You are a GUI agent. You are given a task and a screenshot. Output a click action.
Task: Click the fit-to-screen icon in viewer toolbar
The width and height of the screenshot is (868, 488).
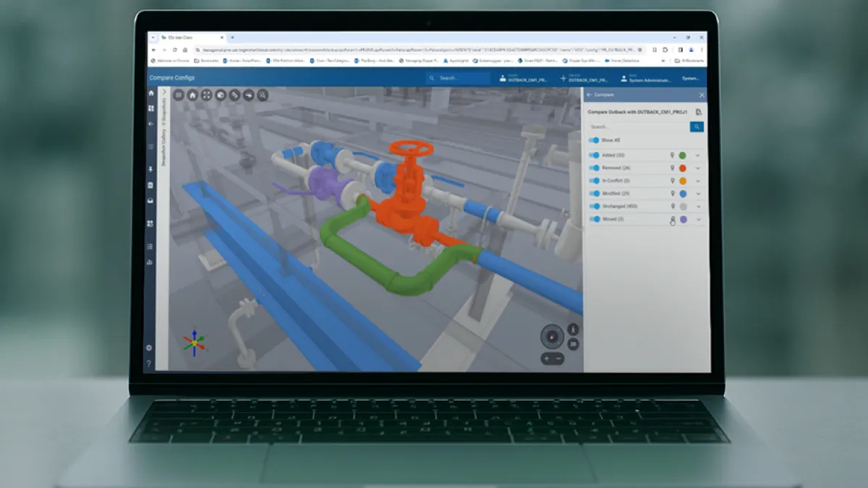coord(206,95)
